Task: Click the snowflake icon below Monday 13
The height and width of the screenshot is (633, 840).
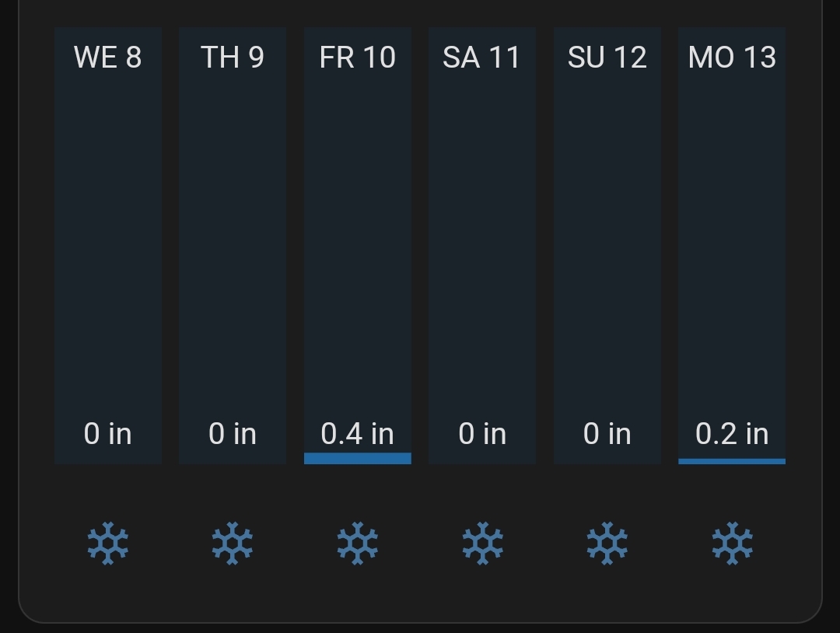Action: pyautogui.click(x=732, y=543)
